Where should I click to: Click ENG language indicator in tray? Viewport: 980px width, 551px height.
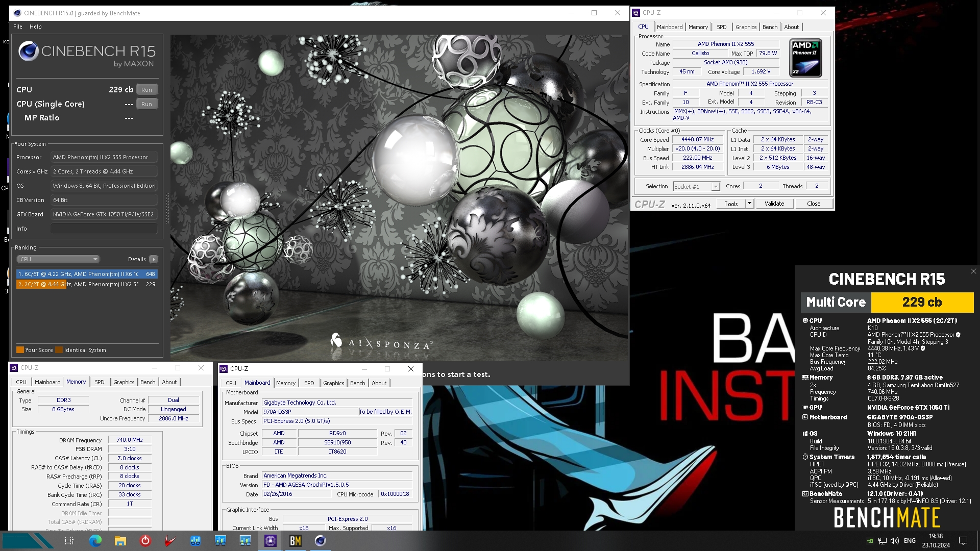point(910,541)
